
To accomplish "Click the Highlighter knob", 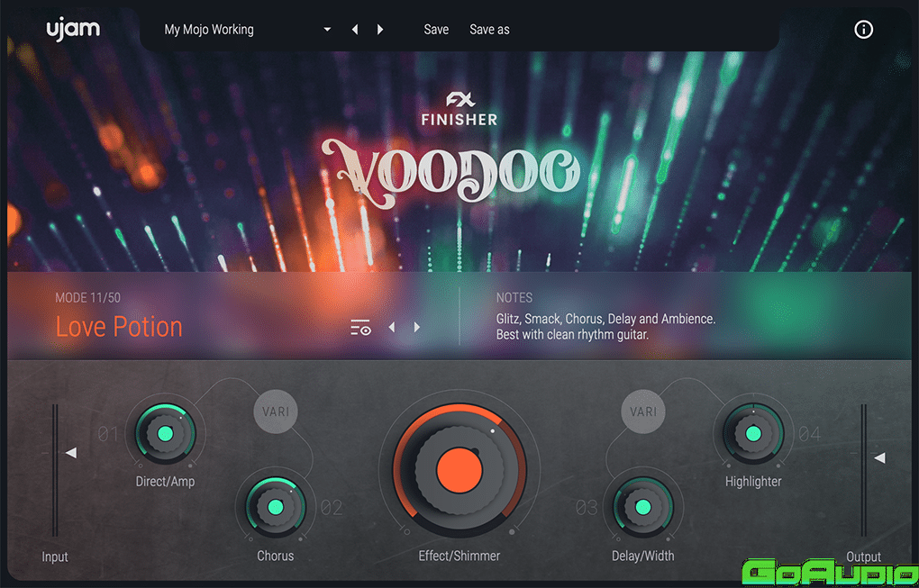I will tap(753, 433).
